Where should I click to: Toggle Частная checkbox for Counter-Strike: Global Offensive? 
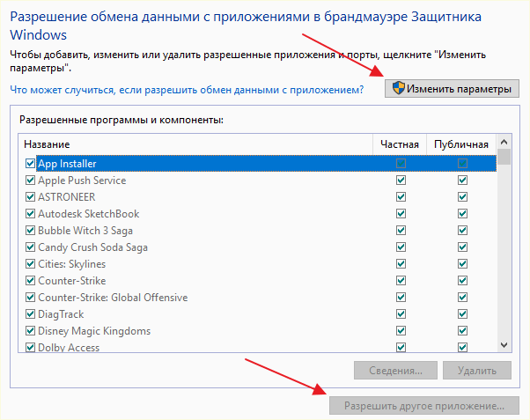401,298
